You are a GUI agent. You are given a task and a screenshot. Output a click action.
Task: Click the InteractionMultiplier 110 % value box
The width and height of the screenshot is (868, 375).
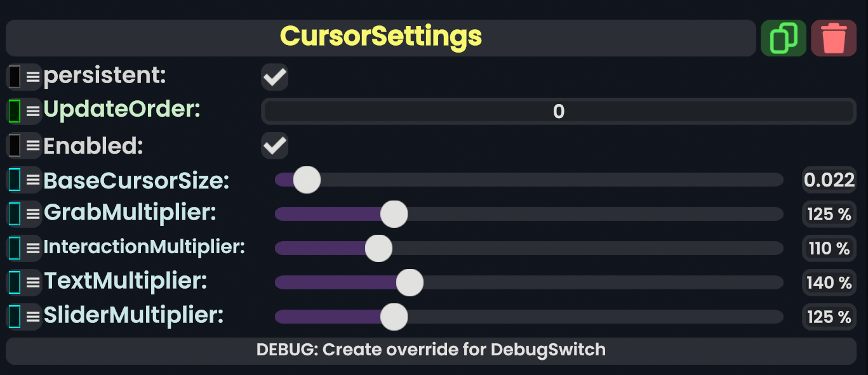click(829, 248)
